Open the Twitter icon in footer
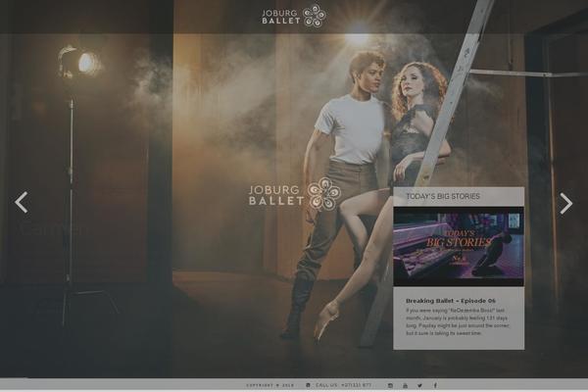 420,385
